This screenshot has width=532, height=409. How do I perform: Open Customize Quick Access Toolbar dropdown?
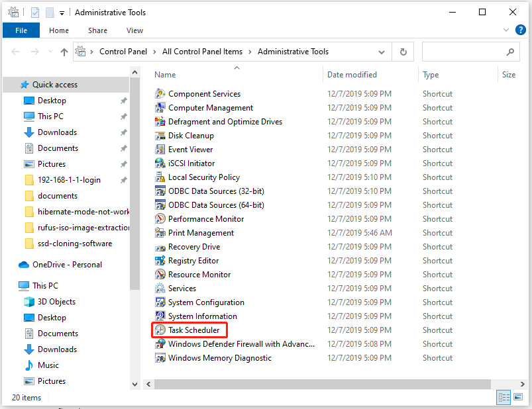pos(62,13)
